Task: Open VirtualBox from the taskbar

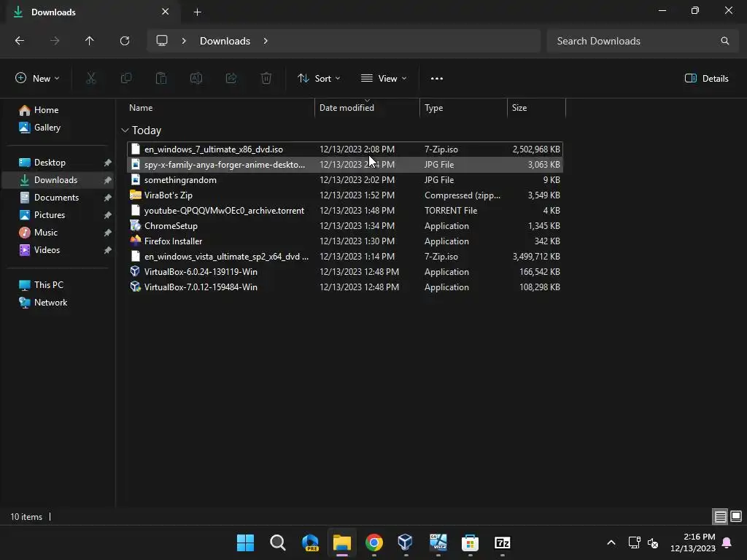Action: (406, 542)
